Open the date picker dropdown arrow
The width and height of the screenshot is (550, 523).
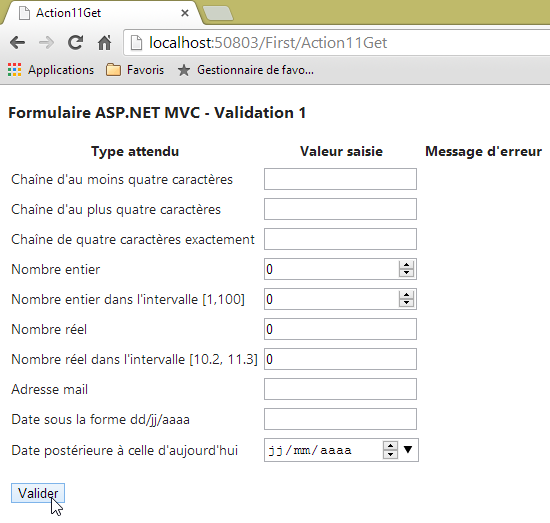click(x=408, y=450)
